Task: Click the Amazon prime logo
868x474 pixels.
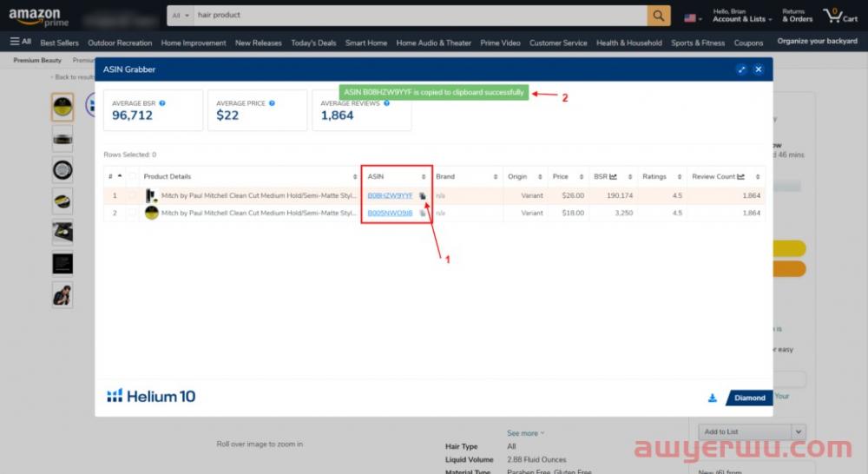Action: point(38,16)
